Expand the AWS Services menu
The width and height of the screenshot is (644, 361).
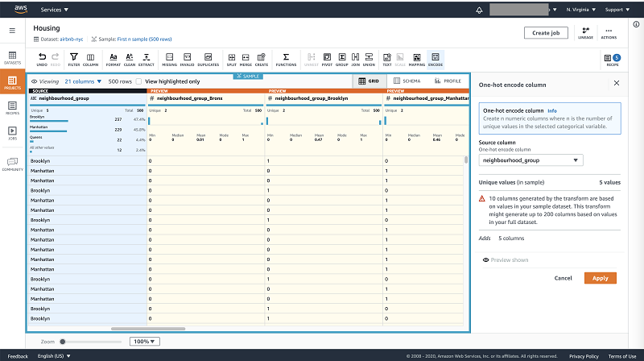[54, 10]
